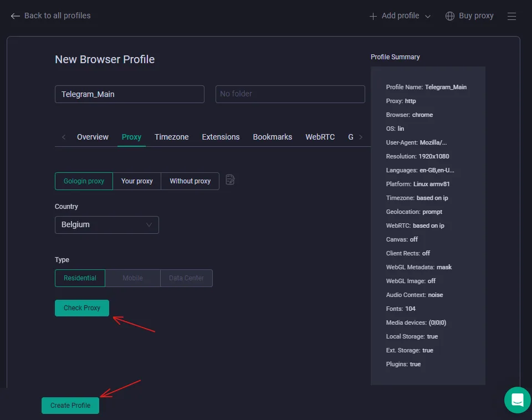The width and height of the screenshot is (532, 420).
Task: Click summary row Local Storage: true
Action: [412, 336]
